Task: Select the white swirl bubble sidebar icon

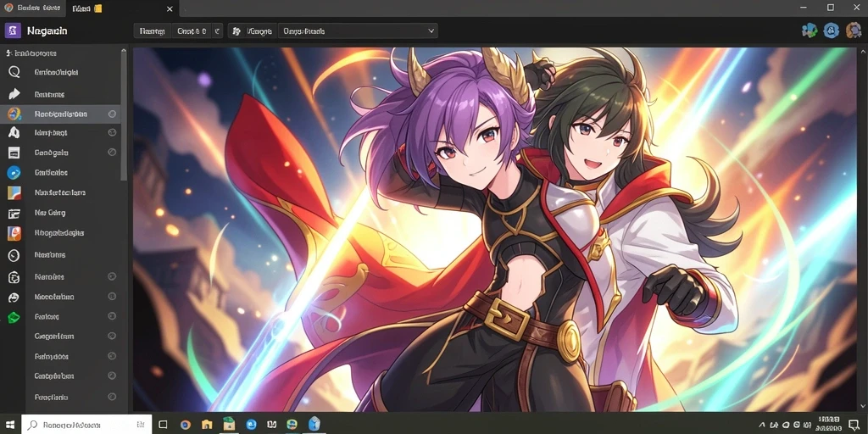Action: (x=14, y=298)
